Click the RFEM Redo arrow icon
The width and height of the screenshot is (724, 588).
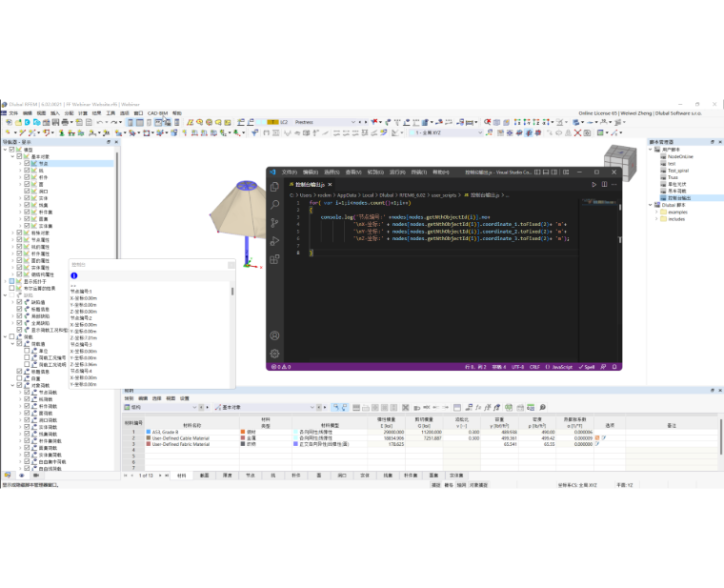[113, 122]
